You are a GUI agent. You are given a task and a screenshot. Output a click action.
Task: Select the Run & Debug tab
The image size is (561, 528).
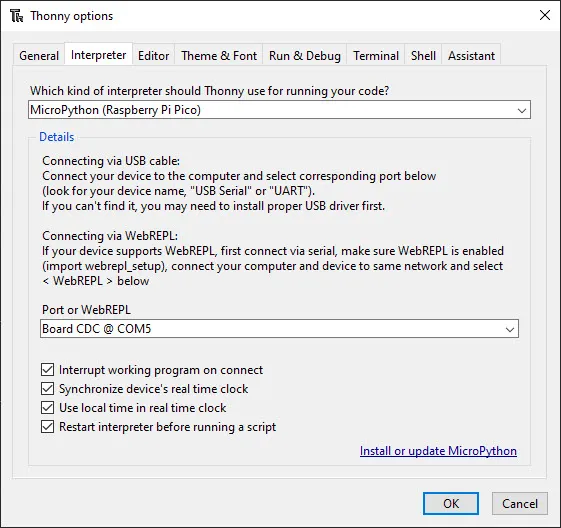(x=305, y=55)
